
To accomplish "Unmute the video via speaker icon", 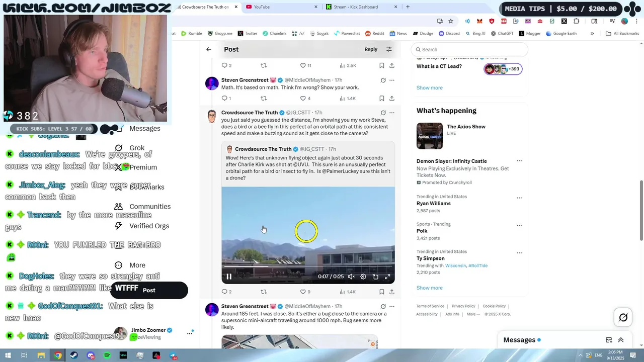I will pos(351,277).
